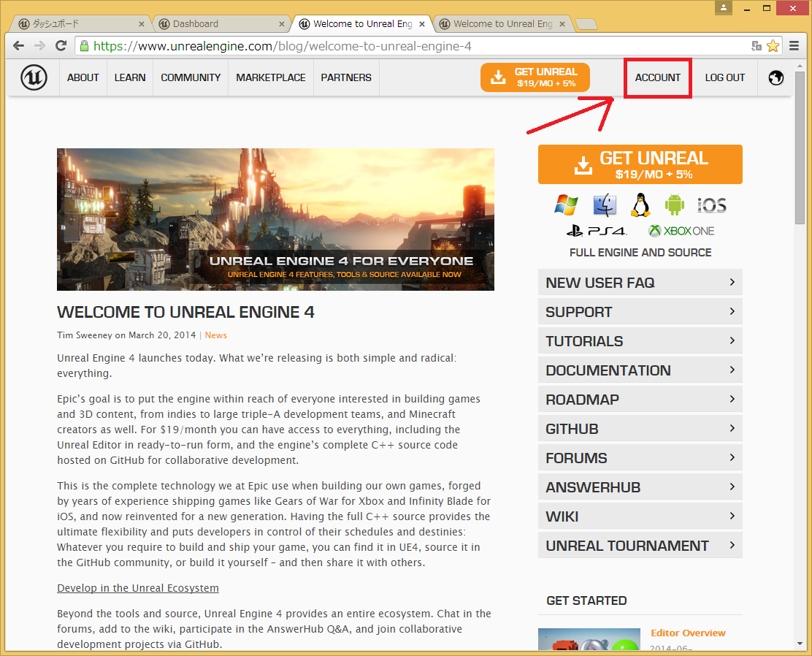Click the globe language icon
Screen dimensions: 812x656
[775, 77]
